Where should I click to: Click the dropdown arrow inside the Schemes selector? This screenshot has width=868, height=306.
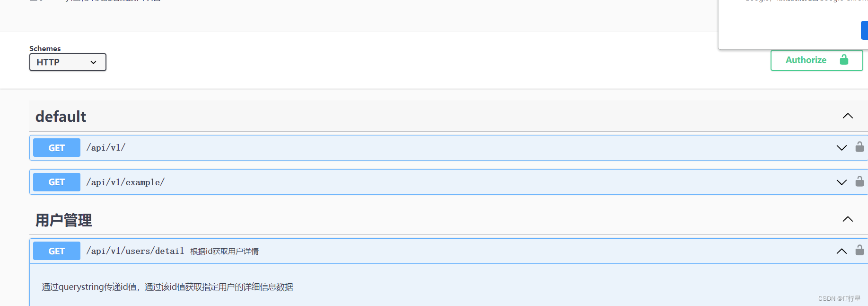pyautogui.click(x=93, y=62)
